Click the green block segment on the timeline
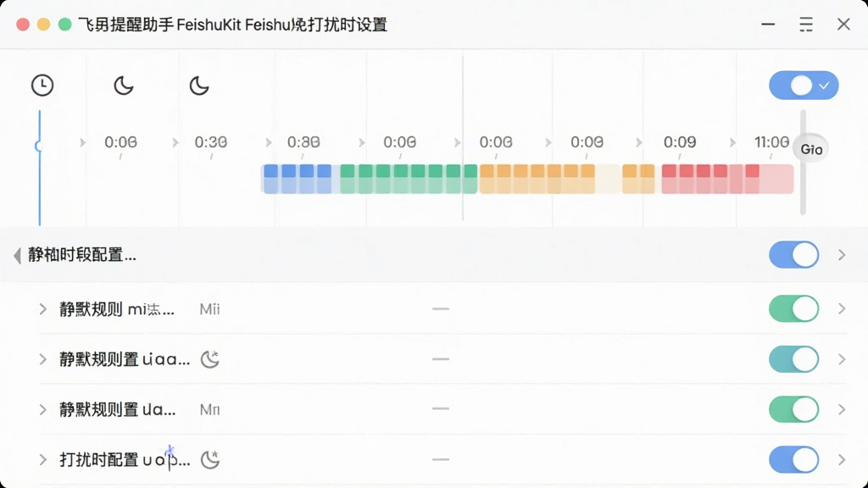The width and height of the screenshot is (868, 488). (409, 179)
